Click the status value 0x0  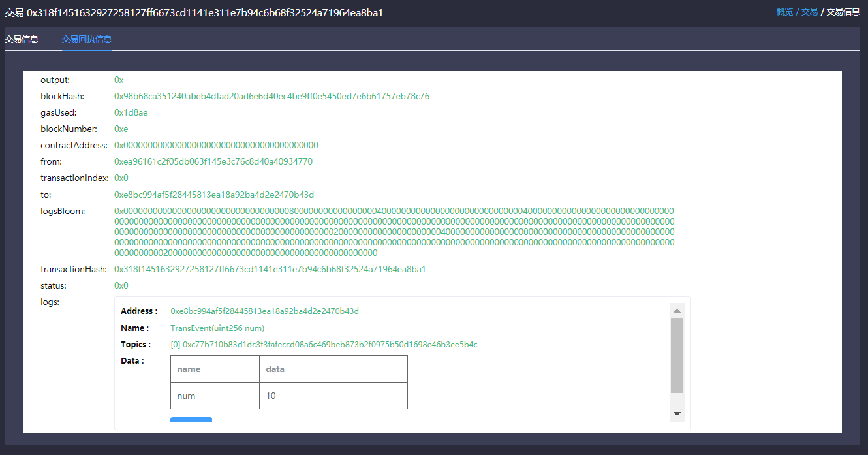tap(121, 286)
